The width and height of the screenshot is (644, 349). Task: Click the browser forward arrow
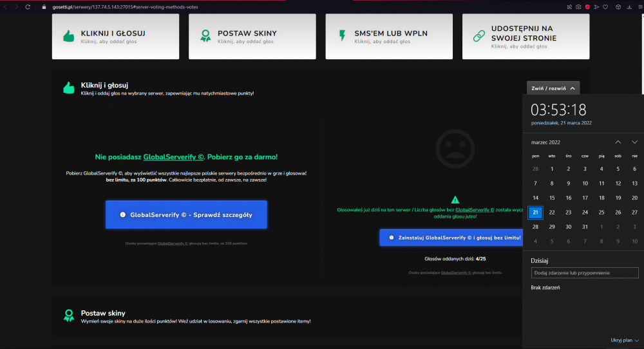point(17,7)
